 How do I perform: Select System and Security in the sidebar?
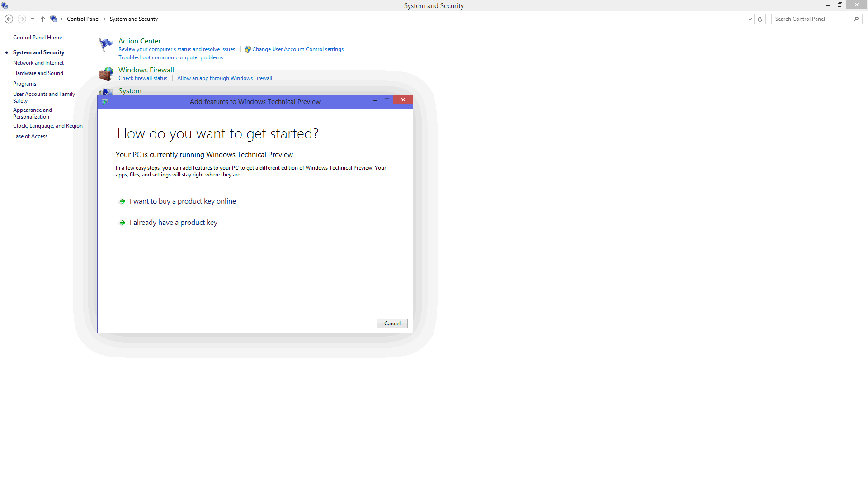point(38,52)
